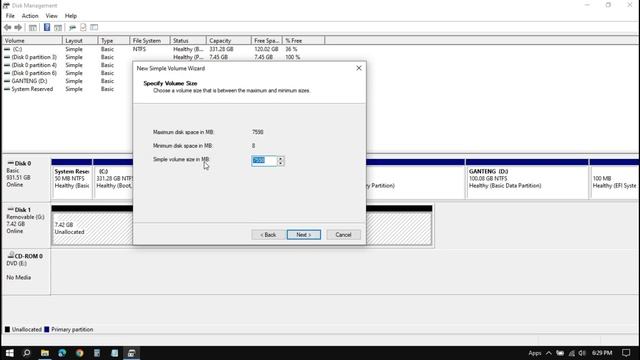Image resolution: width=640 pixels, height=360 pixels.
Task: Click the Disk Management title bar icon
Action: click(x=6, y=5)
